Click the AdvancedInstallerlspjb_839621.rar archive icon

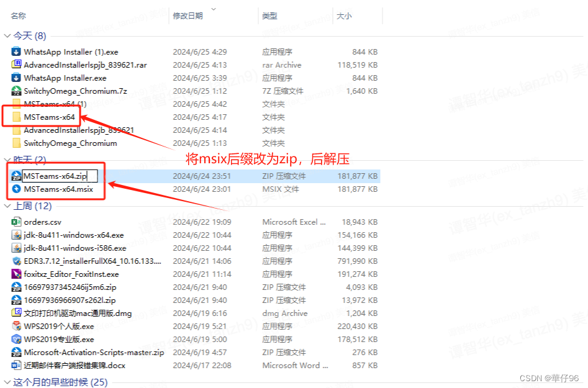(x=16, y=65)
